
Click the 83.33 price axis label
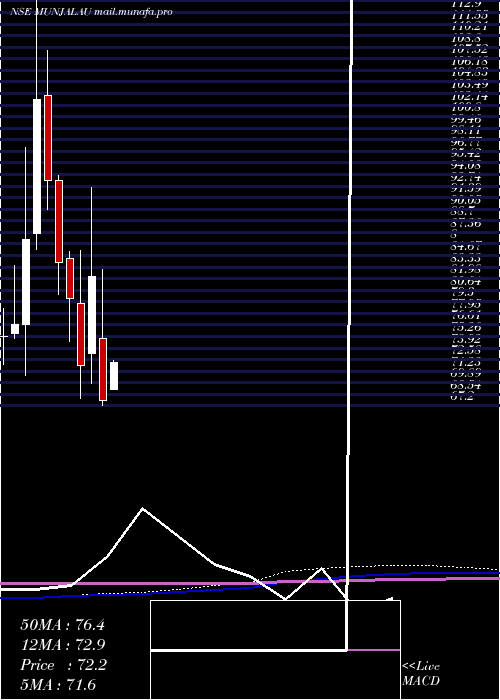click(x=466, y=259)
